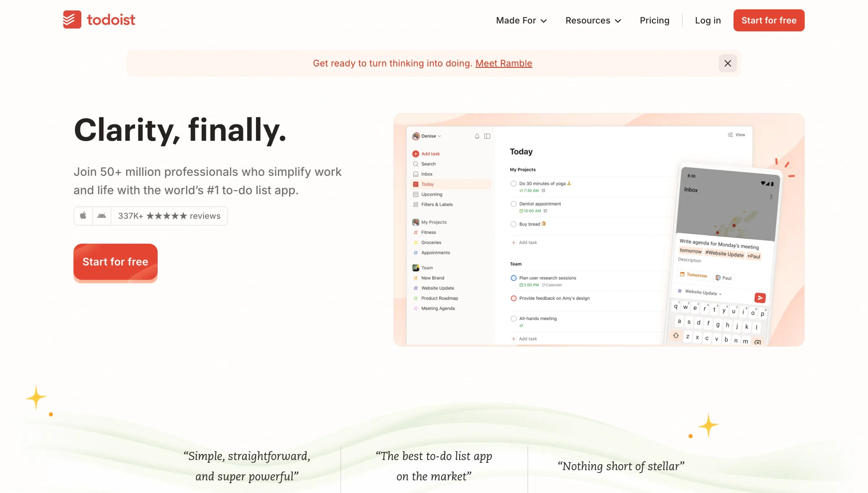Toggle the sidebar panel icon in preview
Image resolution: width=868 pixels, height=493 pixels.
pyautogui.click(x=487, y=136)
